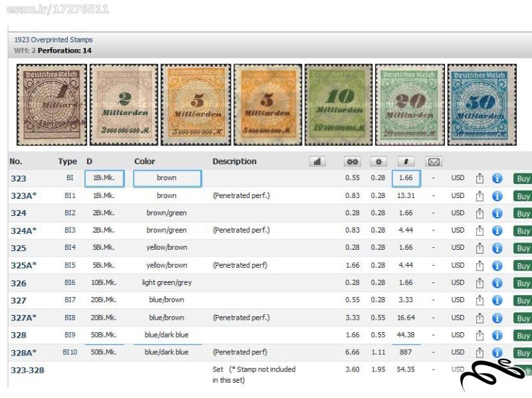Open info icon for row 327A*

(x=497, y=318)
